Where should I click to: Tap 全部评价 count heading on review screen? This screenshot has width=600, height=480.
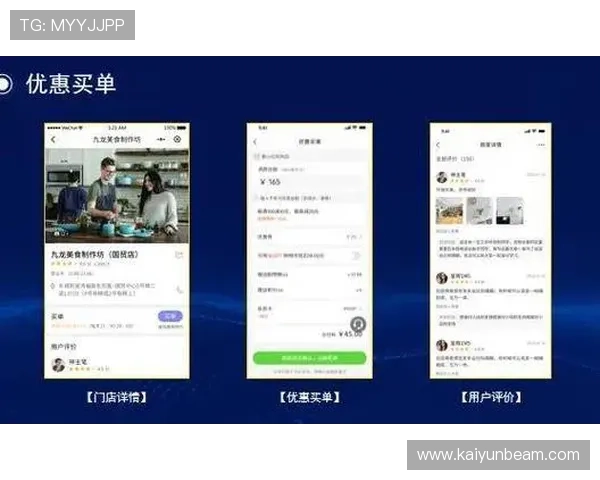tap(455, 158)
